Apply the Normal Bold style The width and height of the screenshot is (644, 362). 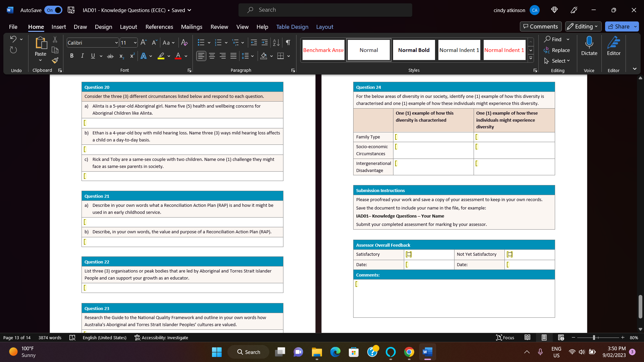tap(414, 50)
